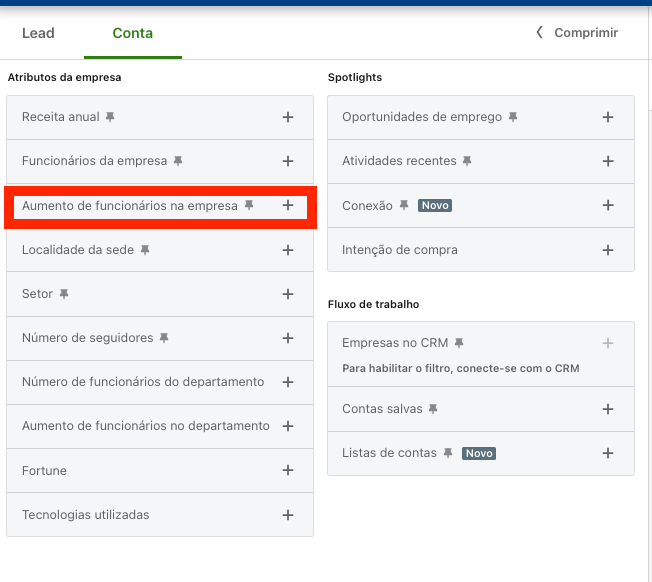Switch to the Lead tab
The height and width of the screenshot is (582, 652).
tap(38, 33)
